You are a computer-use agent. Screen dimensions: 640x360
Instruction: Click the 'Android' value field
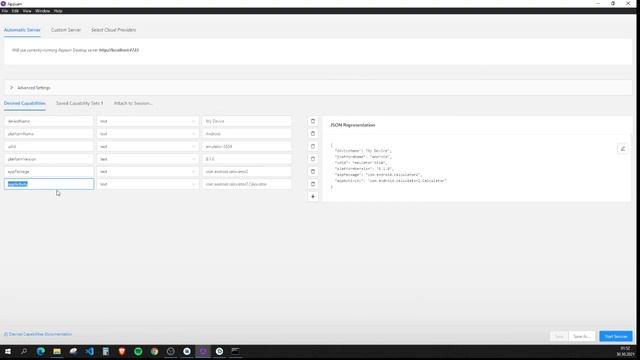(247, 134)
